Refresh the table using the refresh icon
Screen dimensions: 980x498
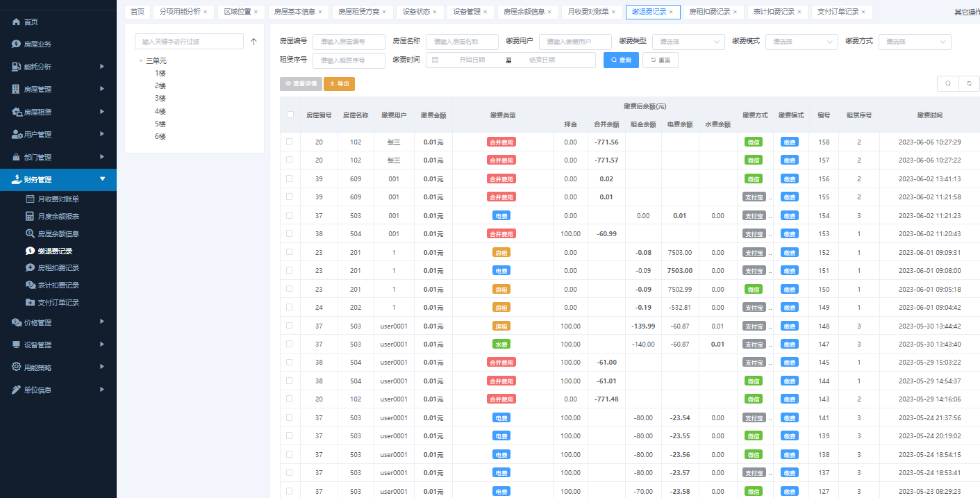pos(969,83)
